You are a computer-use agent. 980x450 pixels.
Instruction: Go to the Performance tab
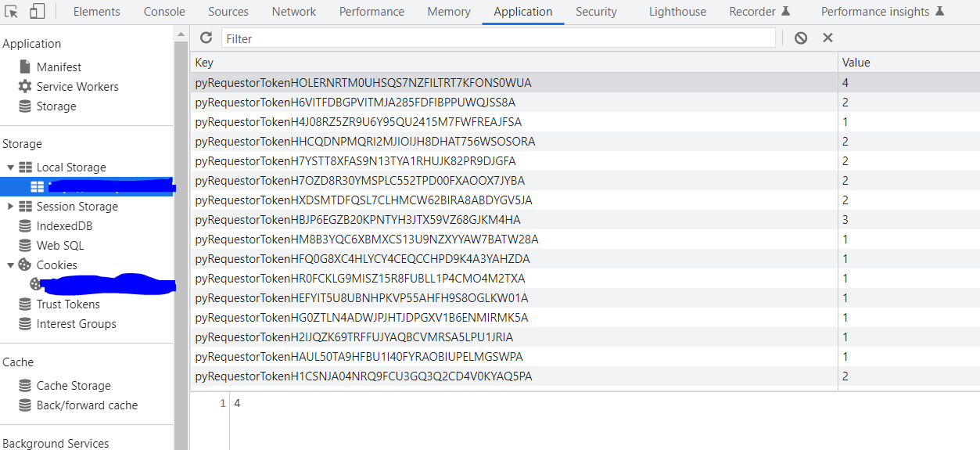click(x=372, y=12)
